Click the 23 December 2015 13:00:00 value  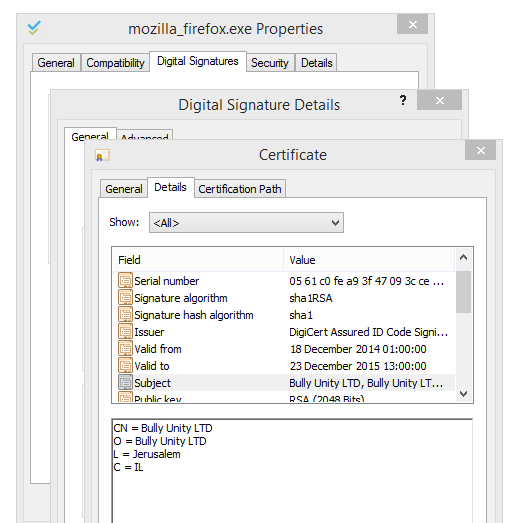[358, 366]
